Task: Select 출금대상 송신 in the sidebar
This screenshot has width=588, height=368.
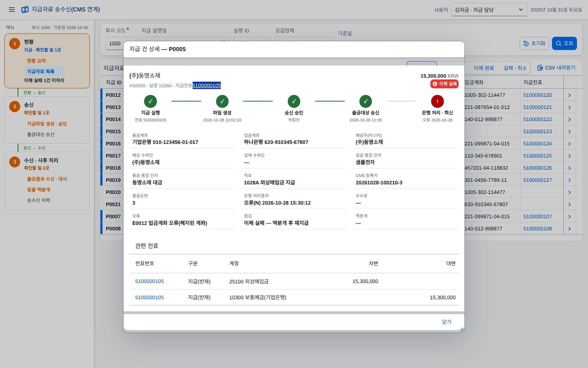Action: tap(40, 134)
